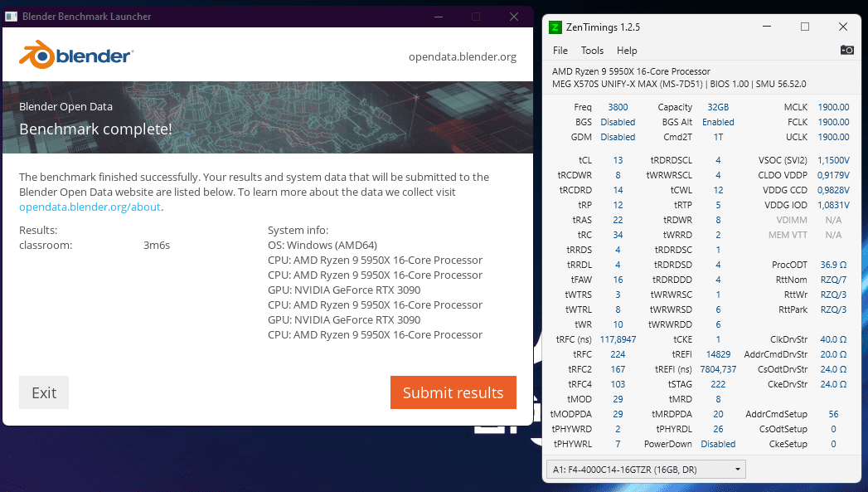868x492 pixels.
Task: Click the tRFC (ns) value 117,8947
Action: 618,339
